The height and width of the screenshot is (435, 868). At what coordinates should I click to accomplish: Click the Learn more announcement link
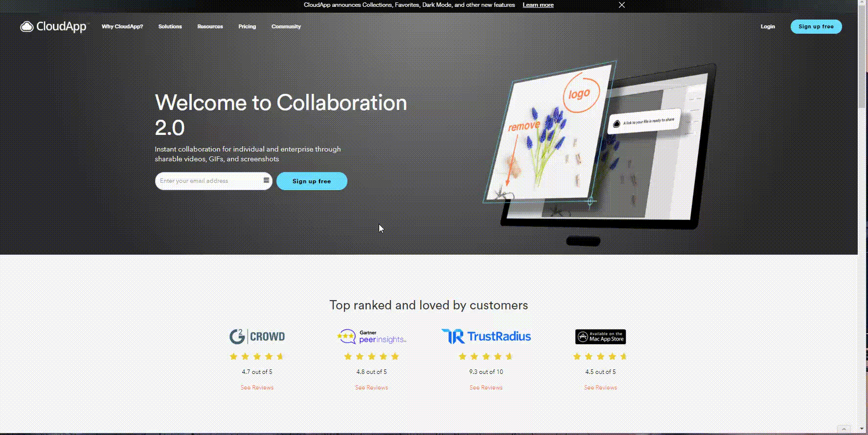538,5
